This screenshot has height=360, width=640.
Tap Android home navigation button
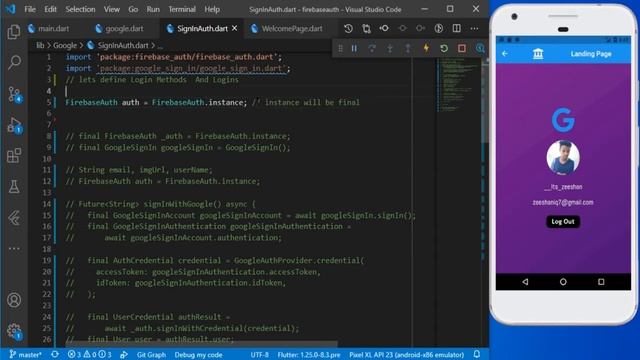tap(563, 282)
